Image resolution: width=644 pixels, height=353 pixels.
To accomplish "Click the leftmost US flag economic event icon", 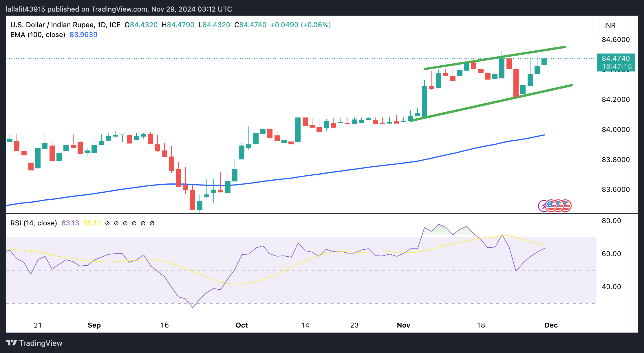I will click(551, 206).
